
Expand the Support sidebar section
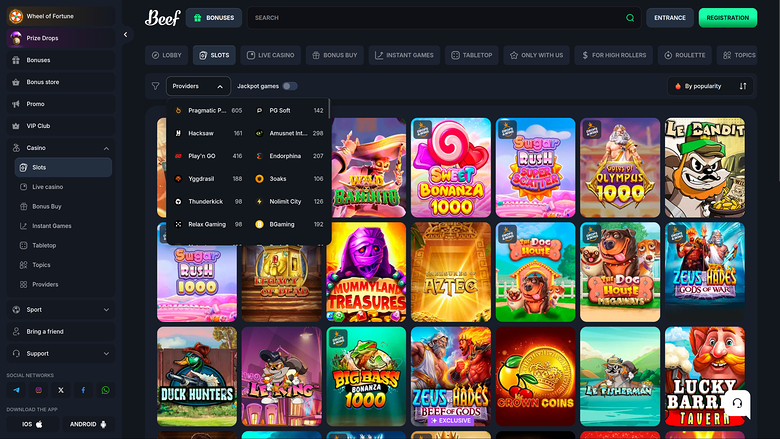click(x=106, y=353)
